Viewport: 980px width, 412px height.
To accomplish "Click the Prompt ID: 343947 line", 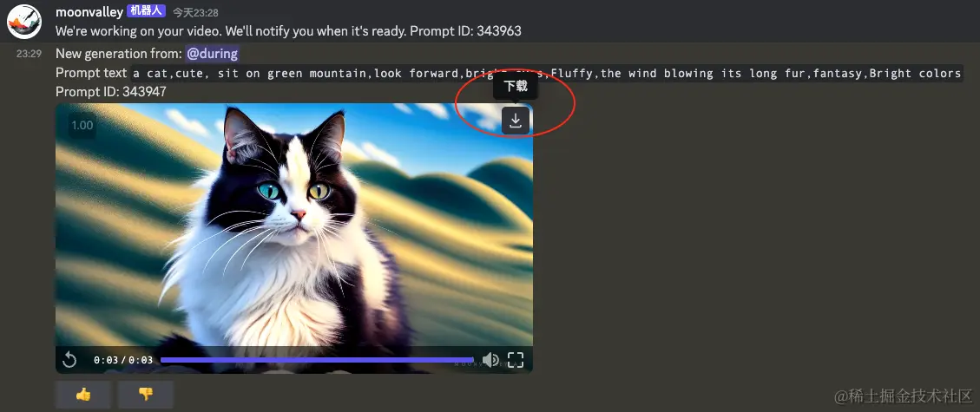I will [x=110, y=92].
